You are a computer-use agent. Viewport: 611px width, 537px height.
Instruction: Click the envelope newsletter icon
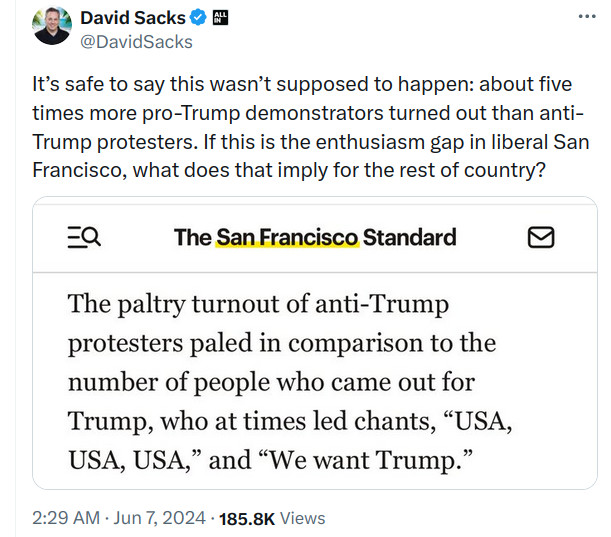(540, 237)
